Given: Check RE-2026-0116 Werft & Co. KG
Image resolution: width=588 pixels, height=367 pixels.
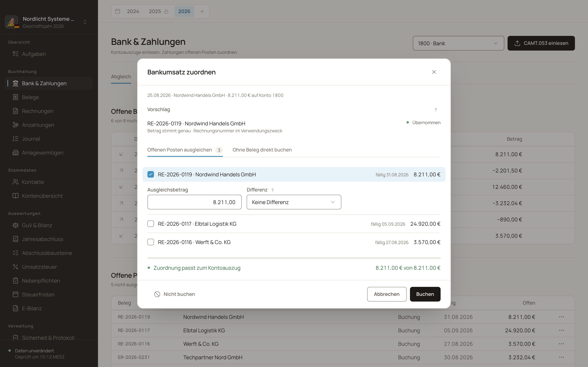Looking at the screenshot, I should coord(151,242).
